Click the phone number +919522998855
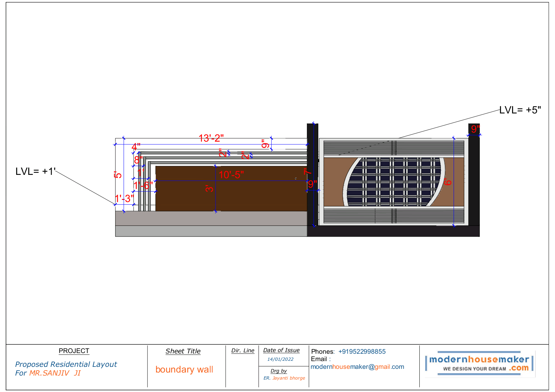The height and width of the screenshot is (392, 555). (x=362, y=351)
